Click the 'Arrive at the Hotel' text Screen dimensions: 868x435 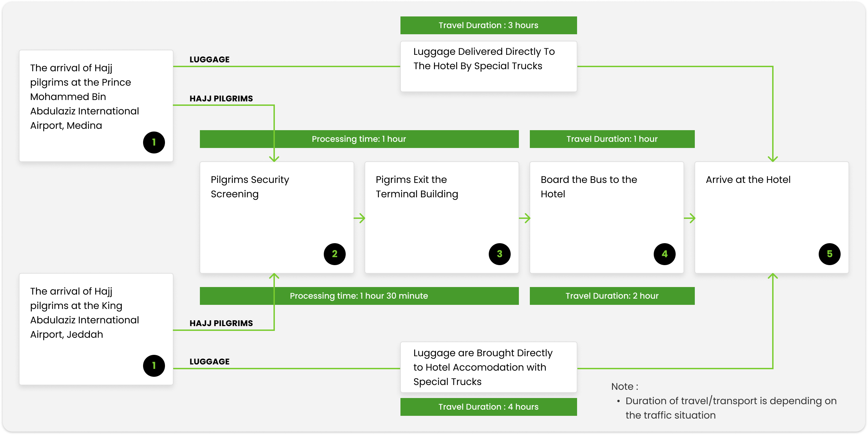(x=748, y=180)
